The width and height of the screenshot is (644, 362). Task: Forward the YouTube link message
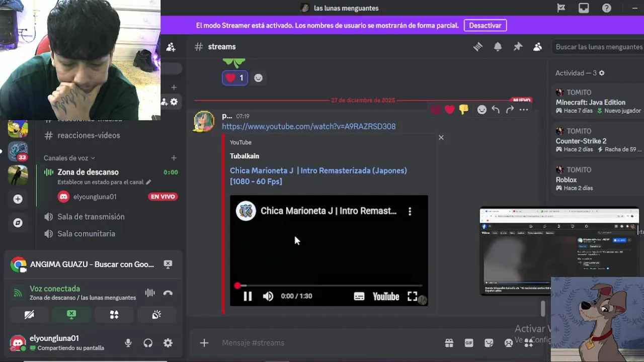tap(510, 110)
